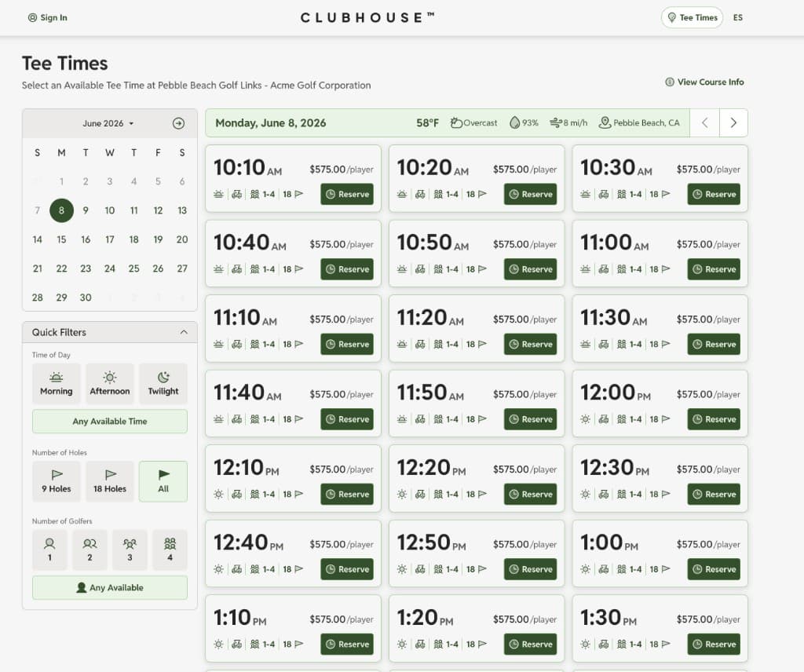Reserve the 10:20 AM tee time
The width and height of the screenshot is (804, 672).
[x=530, y=194]
